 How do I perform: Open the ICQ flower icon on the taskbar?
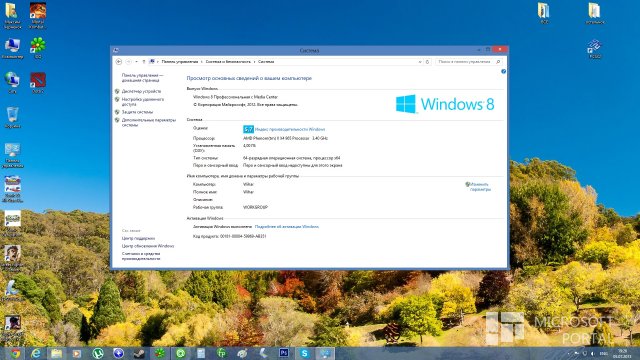(x=160, y=353)
